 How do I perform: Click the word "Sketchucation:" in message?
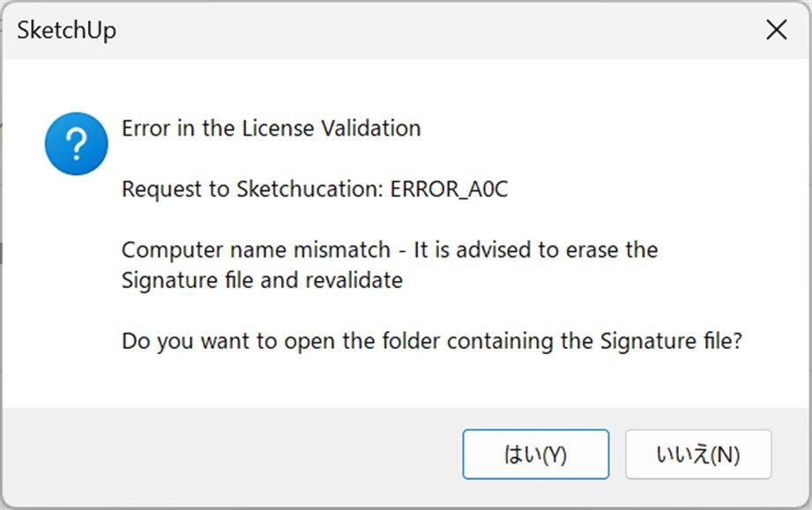[310, 189]
